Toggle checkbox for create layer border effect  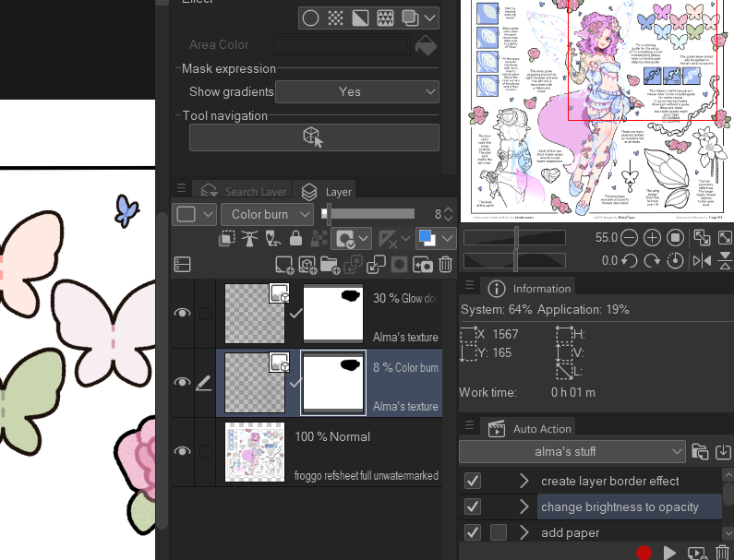click(x=473, y=481)
